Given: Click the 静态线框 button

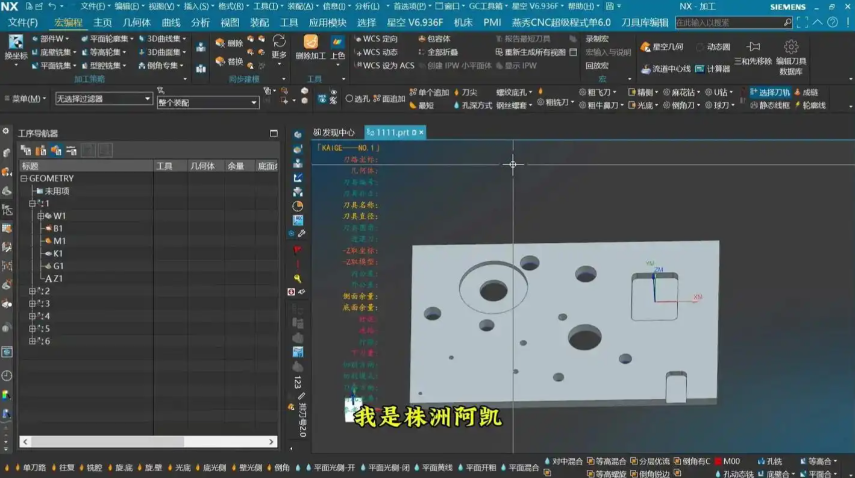Looking at the screenshot, I should [770, 105].
